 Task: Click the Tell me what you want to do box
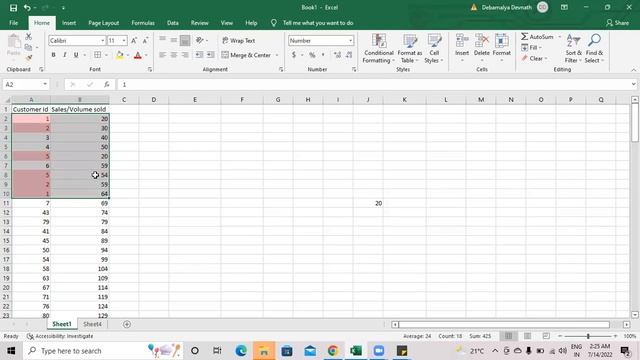coord(318,23)
